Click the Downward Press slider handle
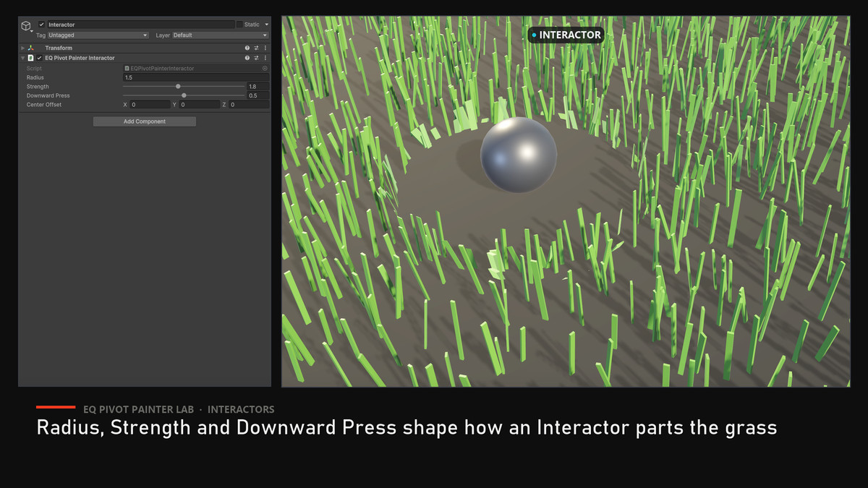Image resolution: width=868 pixels, height=488 pixels. (x=184, y=95)
